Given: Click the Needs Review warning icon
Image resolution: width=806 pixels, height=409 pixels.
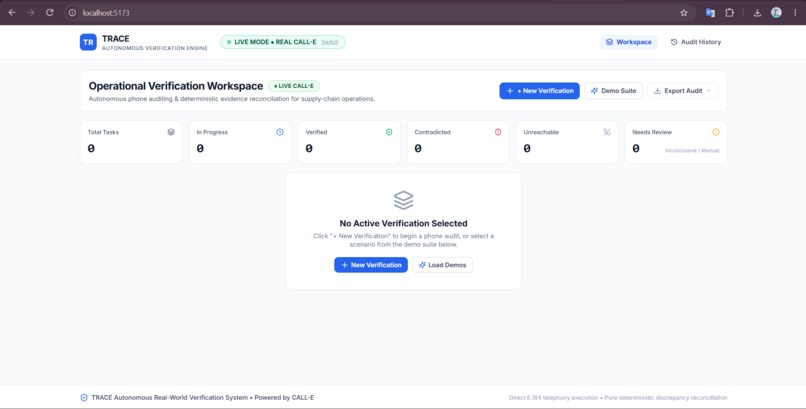Looking at the screenshot, I should point(716,132).
